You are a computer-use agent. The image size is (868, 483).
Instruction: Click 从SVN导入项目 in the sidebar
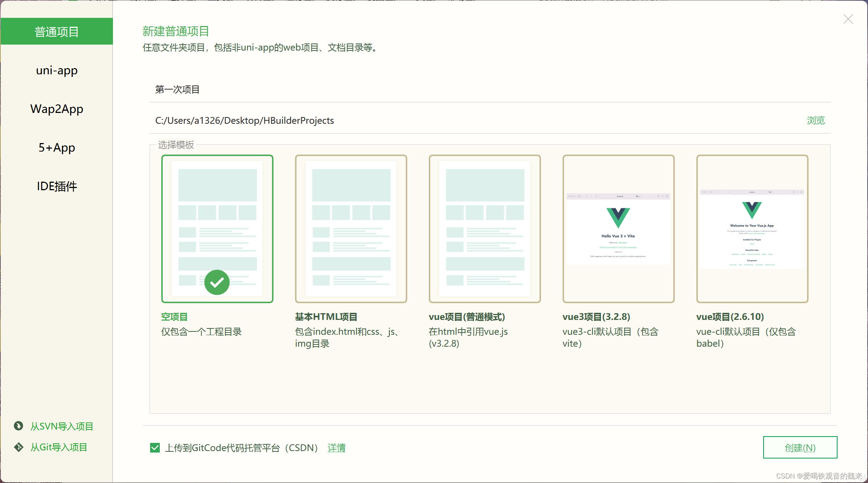click(62, 426)
